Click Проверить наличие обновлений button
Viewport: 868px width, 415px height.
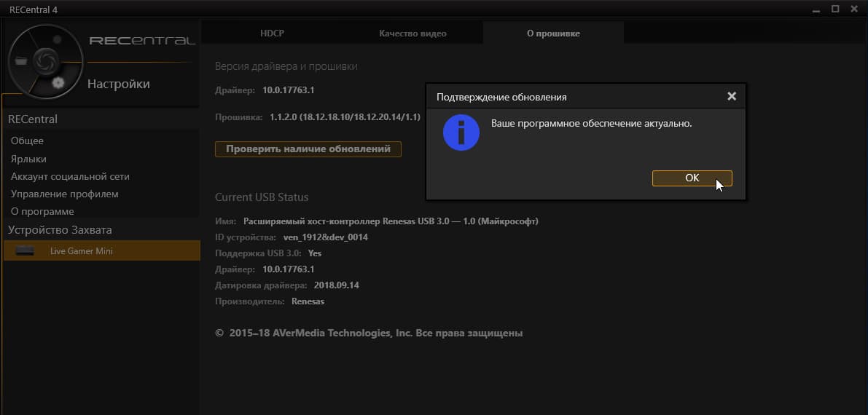click(308, 149)
